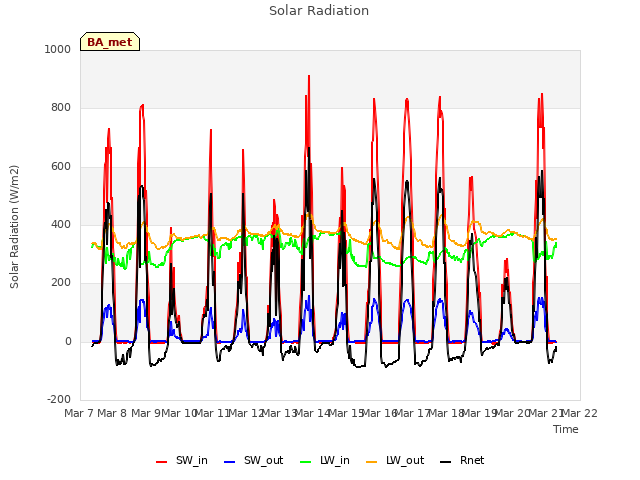Click the SW_in peak on Mar 14

309,76
